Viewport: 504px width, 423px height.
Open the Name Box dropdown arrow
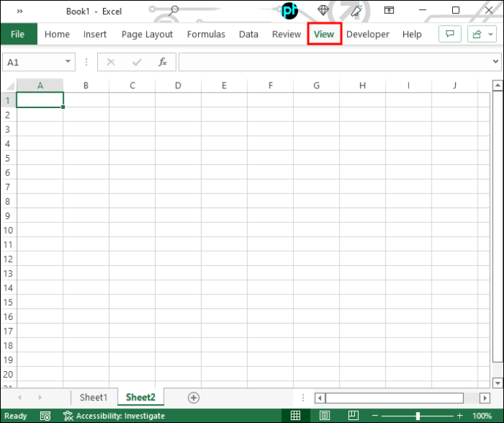coord(68,61)
